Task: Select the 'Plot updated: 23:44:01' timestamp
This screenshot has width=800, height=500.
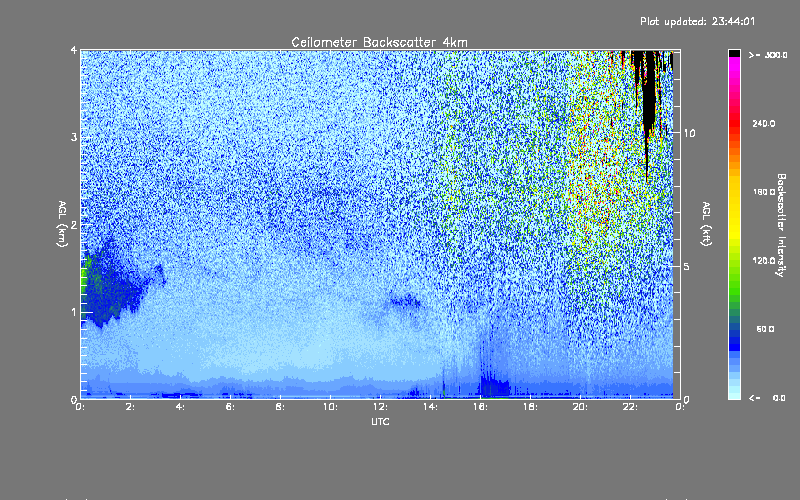Action: (x=697, y=21)
